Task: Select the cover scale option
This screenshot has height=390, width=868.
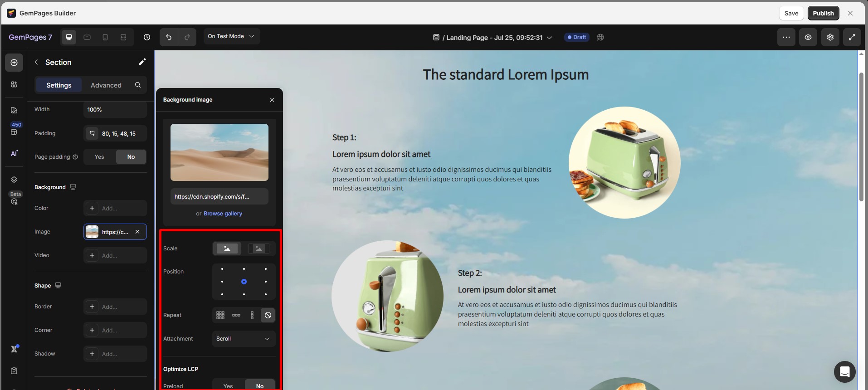Action: point(227,249)
